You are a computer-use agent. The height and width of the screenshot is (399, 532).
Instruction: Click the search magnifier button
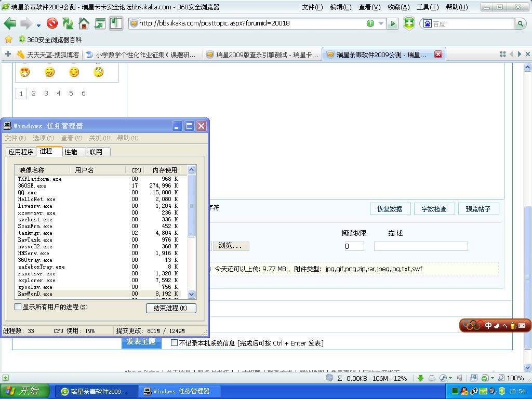[520, 24]
